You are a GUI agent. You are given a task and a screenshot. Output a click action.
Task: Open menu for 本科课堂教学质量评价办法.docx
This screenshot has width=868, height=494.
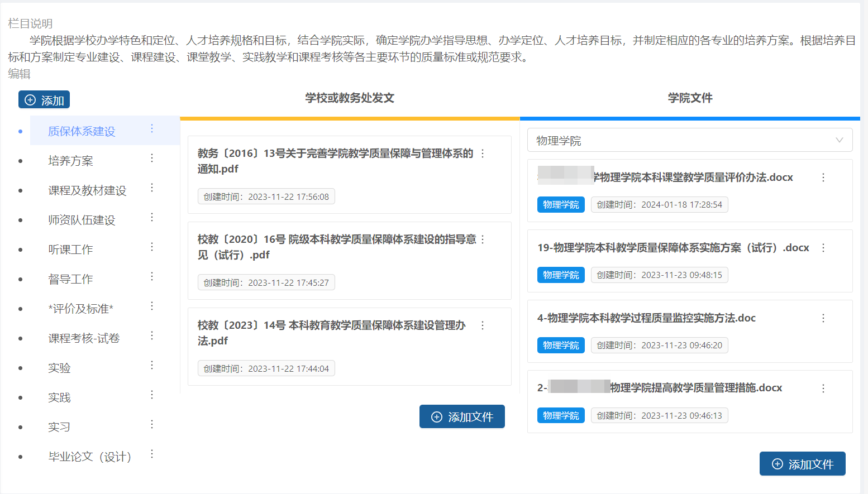click(823, 178)
